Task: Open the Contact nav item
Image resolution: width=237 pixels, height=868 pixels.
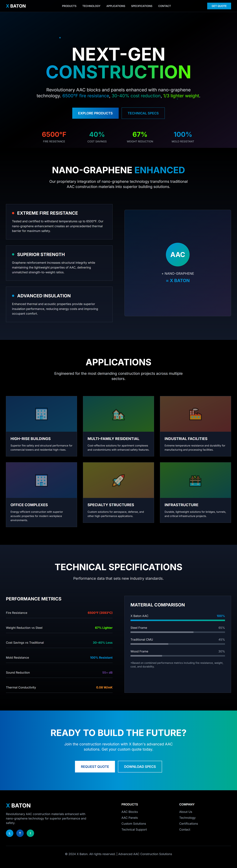Action: tap(164, 6)
